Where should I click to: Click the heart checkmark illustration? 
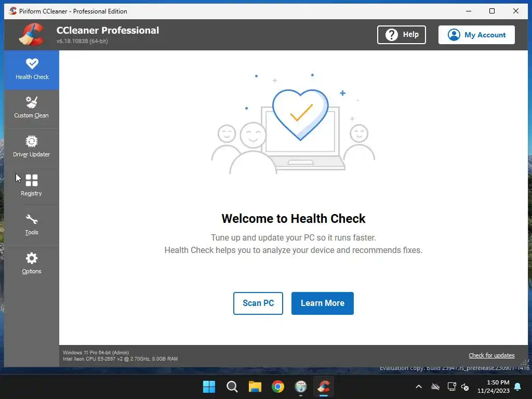pyautogui.click(x=300, y=115)
